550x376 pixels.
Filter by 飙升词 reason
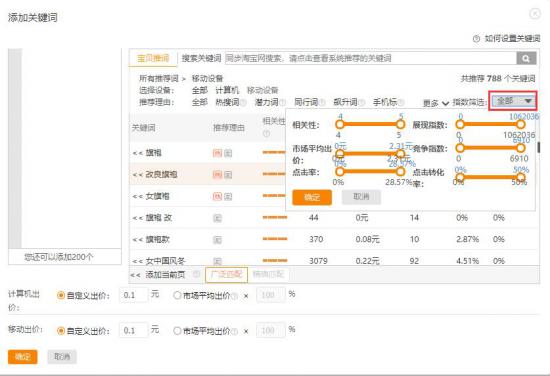(x=345, y=102)
